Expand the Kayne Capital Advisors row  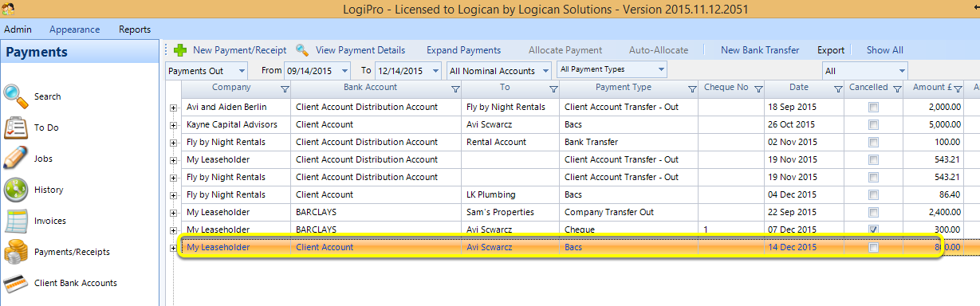pyautogui.click(x=173, y=124)
